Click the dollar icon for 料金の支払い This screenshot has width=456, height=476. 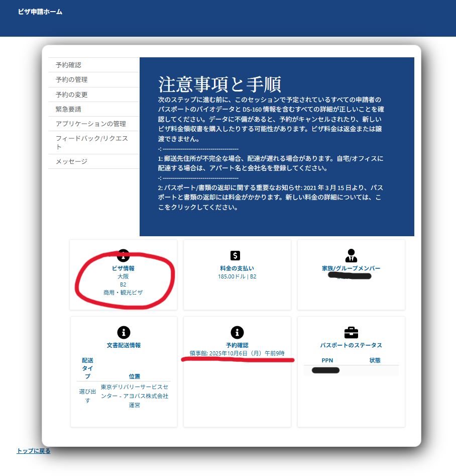point(237,255)
